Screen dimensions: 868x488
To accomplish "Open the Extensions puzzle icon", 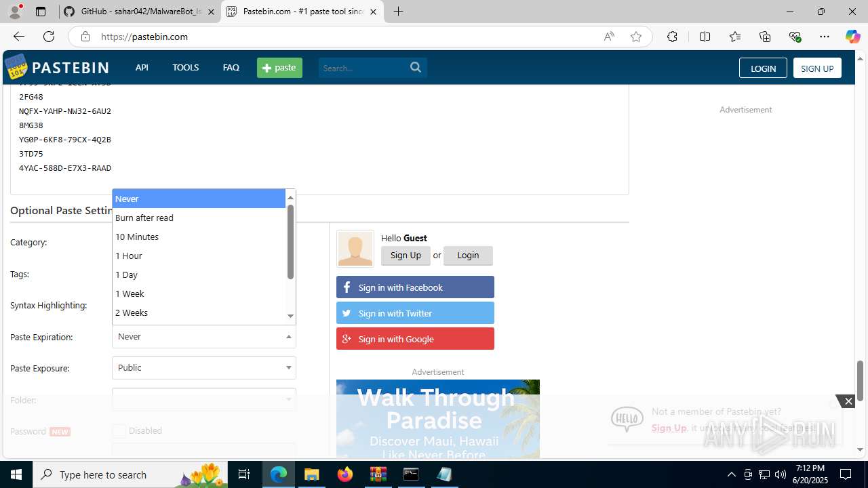I will point(672,37).
